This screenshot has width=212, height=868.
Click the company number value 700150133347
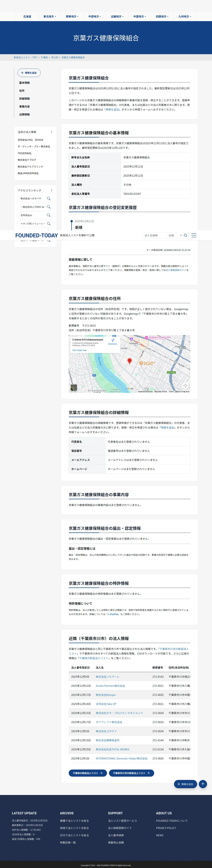[x=132, y=194]
